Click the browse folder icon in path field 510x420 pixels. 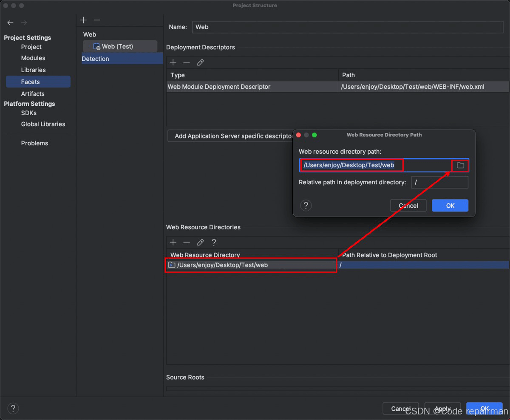[460, 165]
